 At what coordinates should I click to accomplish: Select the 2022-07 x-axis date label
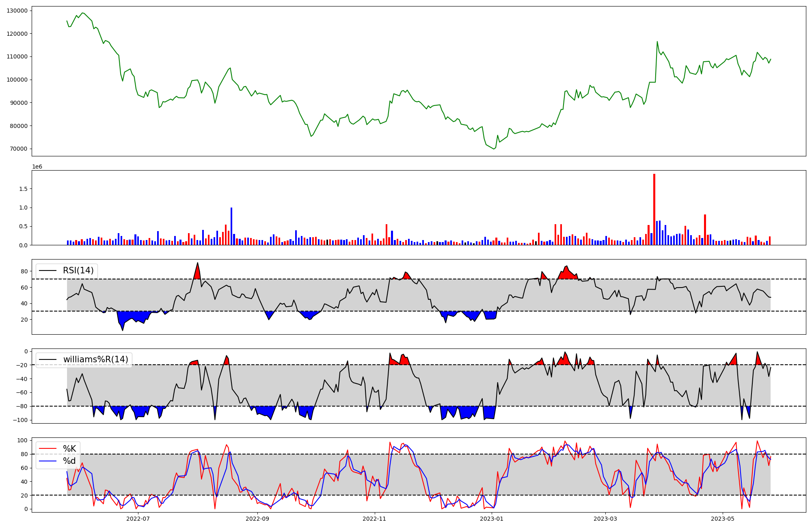click(138, 519)
